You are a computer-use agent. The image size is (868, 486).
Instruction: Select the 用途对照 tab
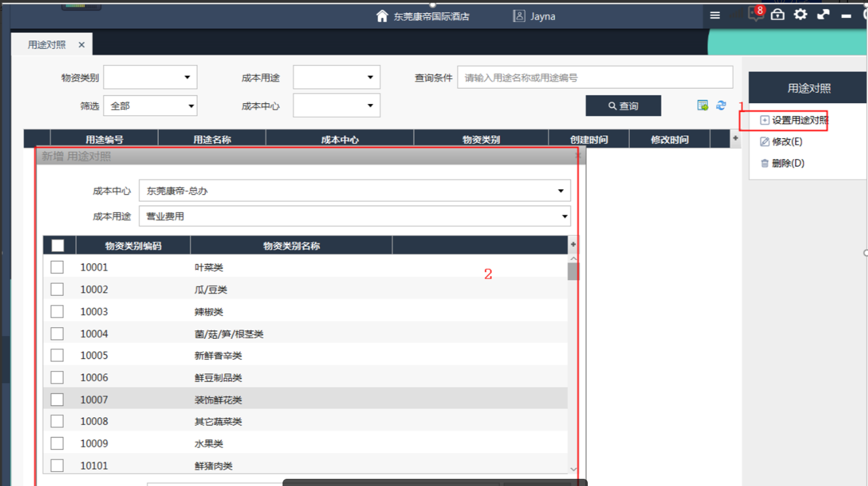[x=47, y=45]
